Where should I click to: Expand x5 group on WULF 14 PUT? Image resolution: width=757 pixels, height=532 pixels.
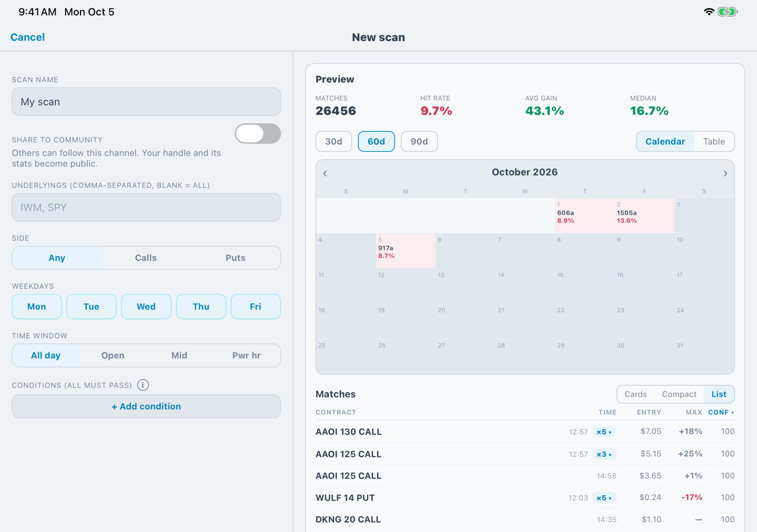coord(604,498)
